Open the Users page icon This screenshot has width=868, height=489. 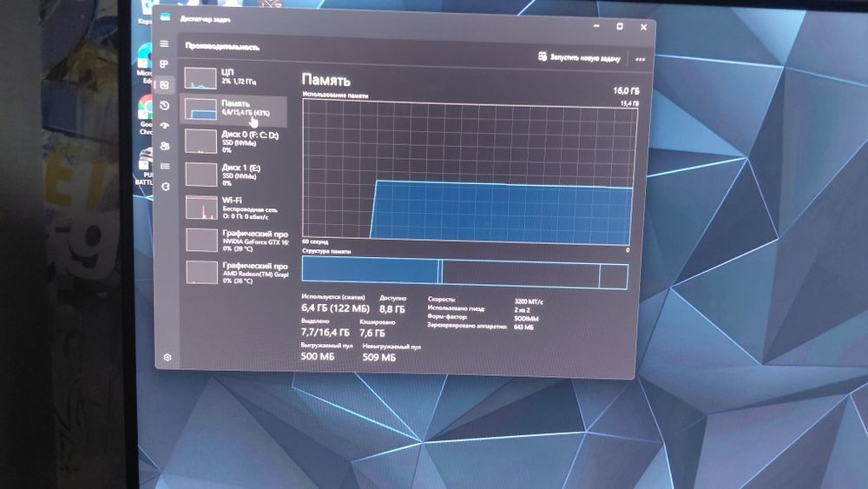pyautogui.click(x=165, y=146)
